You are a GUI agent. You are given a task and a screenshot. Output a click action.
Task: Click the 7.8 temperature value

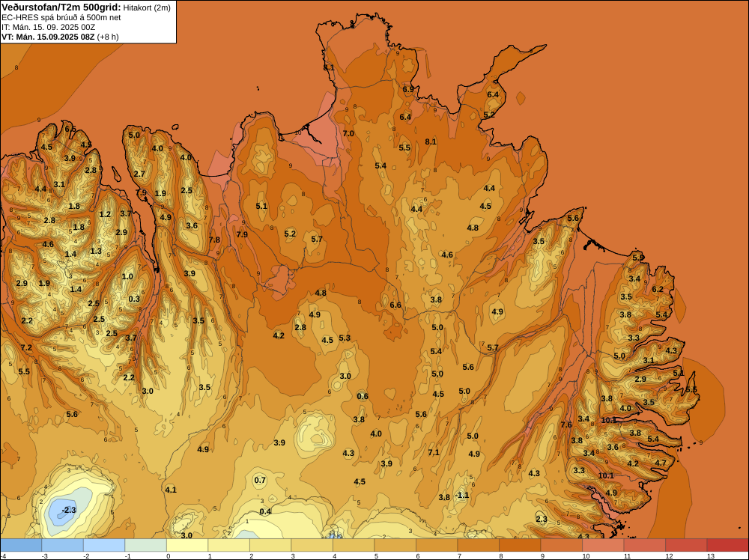click(214, 240)
